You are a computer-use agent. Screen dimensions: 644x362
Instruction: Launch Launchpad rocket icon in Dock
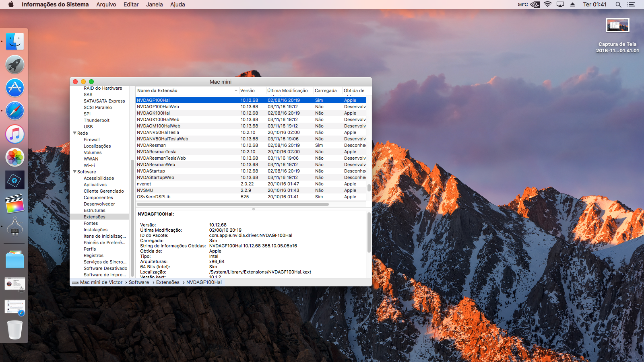coord(15,64)
